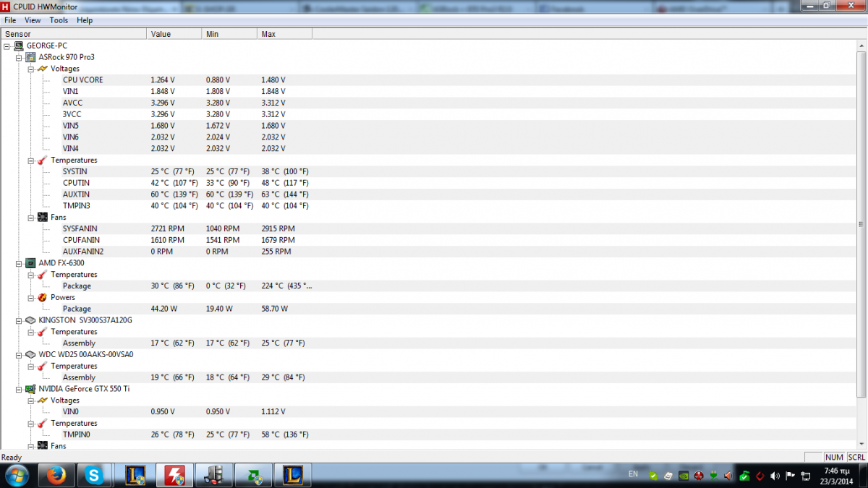868x488 pixels.
Task: Click the thermometer icon under KINGSTON drive
Action: pos(43,332)
